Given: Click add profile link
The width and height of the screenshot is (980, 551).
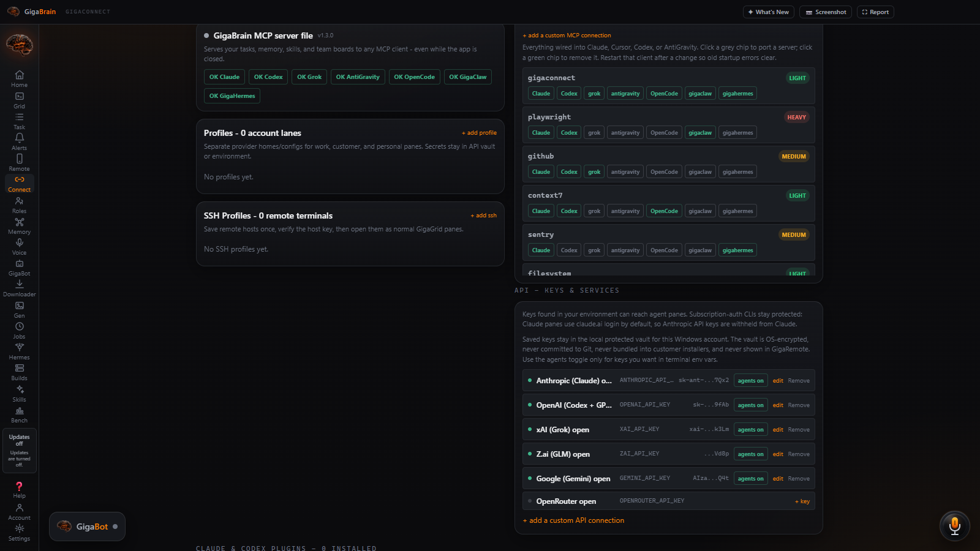Looking at the screenshot, I should coord(479,133).
